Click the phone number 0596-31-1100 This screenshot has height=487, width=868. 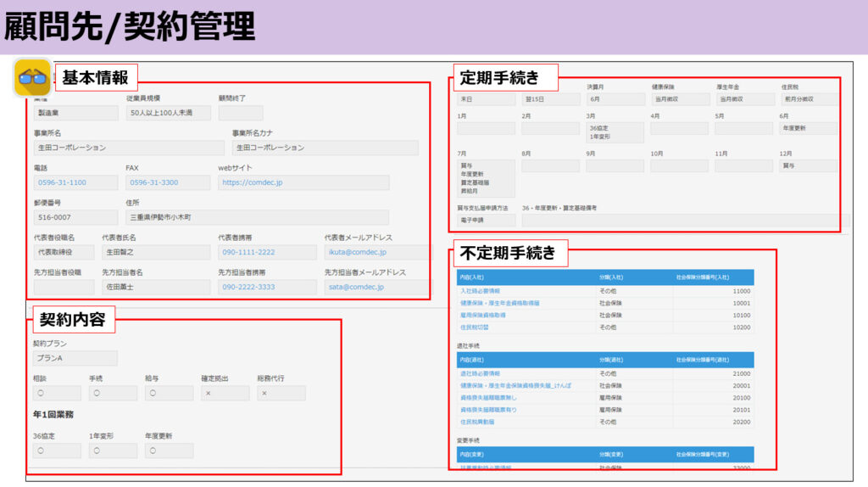[60, 182]
